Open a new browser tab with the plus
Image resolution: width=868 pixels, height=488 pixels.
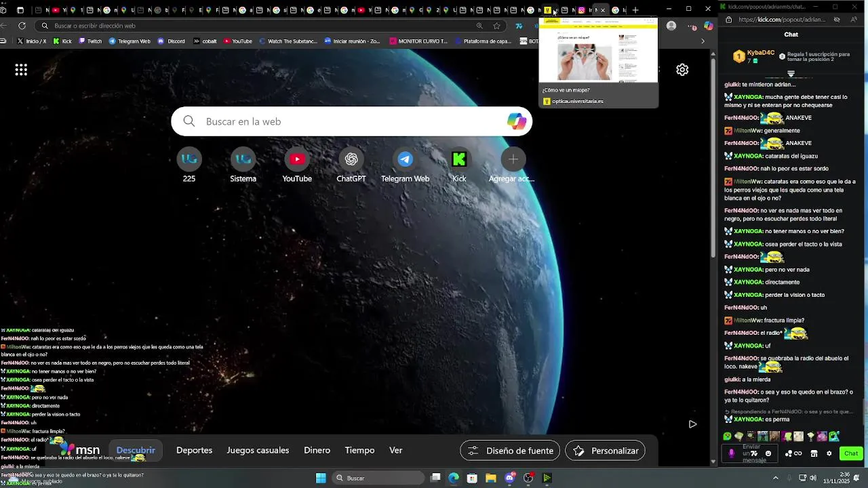[635, 9]
